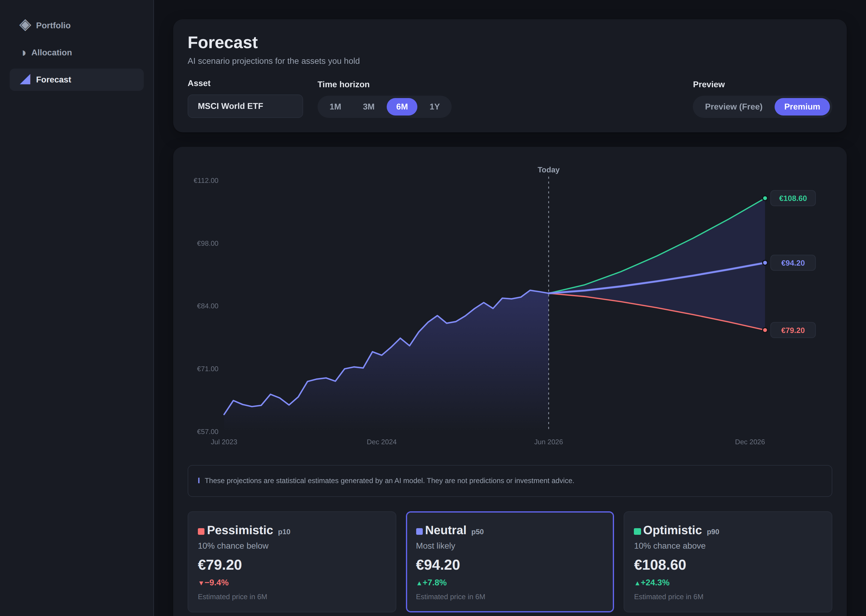Select the Neutral p50 scenario card
This screenshot has height=616, width=866.
point(510,562)
